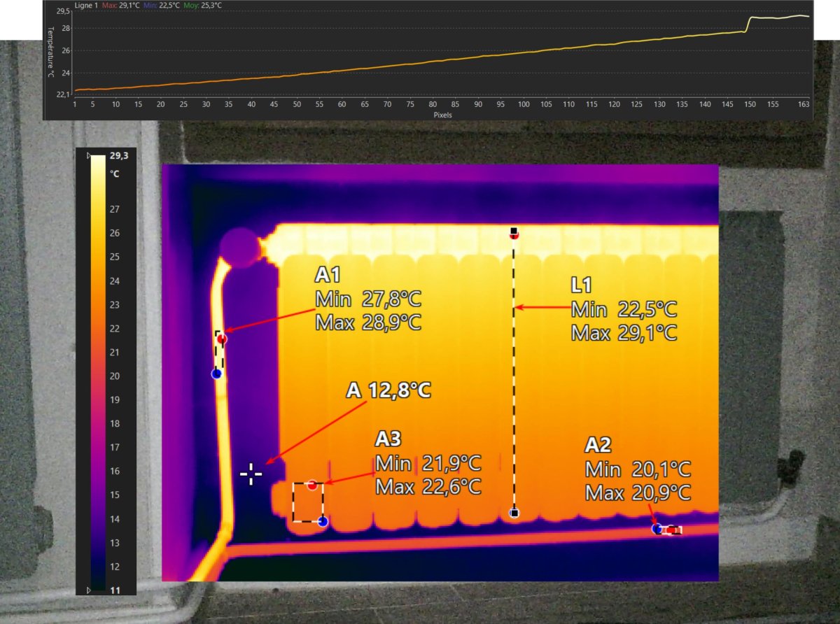Click the temperature jump on the profile curve

(x=746, y=24)
